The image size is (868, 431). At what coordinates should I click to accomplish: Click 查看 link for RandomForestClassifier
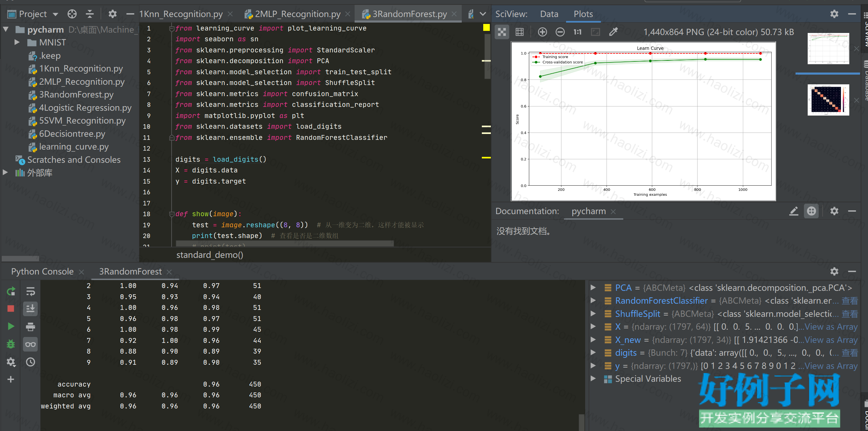click(850, 301)
